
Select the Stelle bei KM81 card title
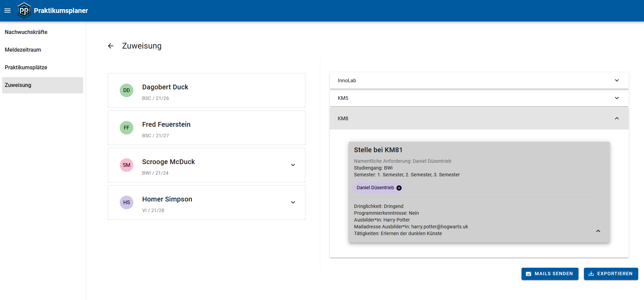[x=378, y=150]
